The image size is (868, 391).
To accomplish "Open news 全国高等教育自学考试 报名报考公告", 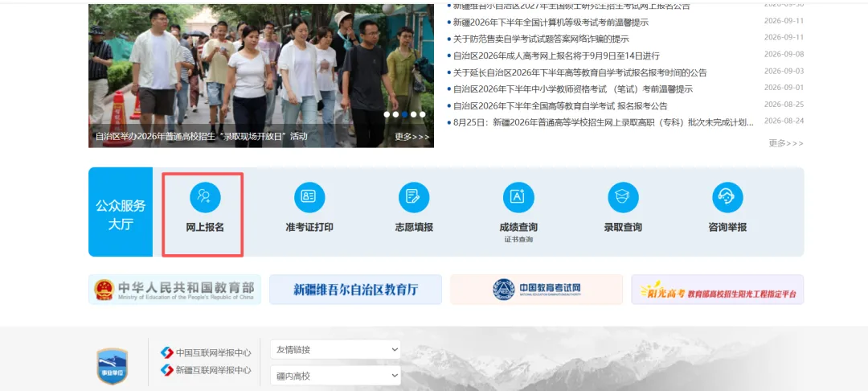I will click(x=560, y=105).
